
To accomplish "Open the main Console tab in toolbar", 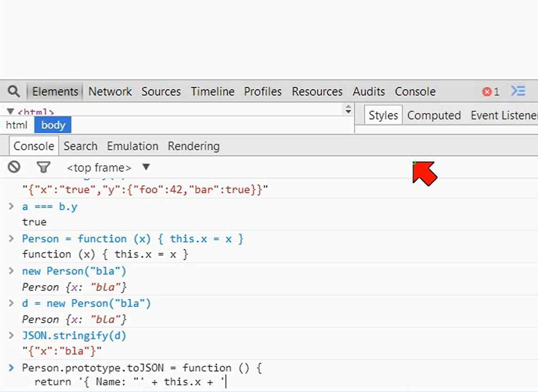I will point(415,92).
